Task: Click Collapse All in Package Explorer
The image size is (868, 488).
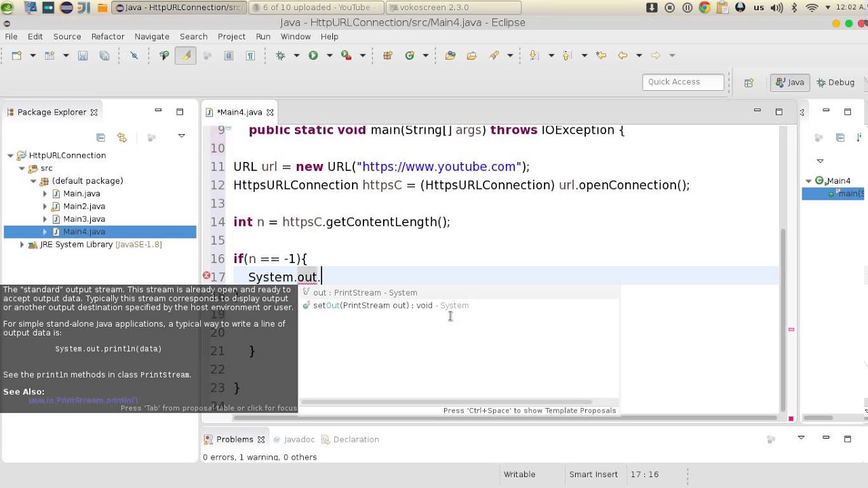Action: click(x=100, y=137)
